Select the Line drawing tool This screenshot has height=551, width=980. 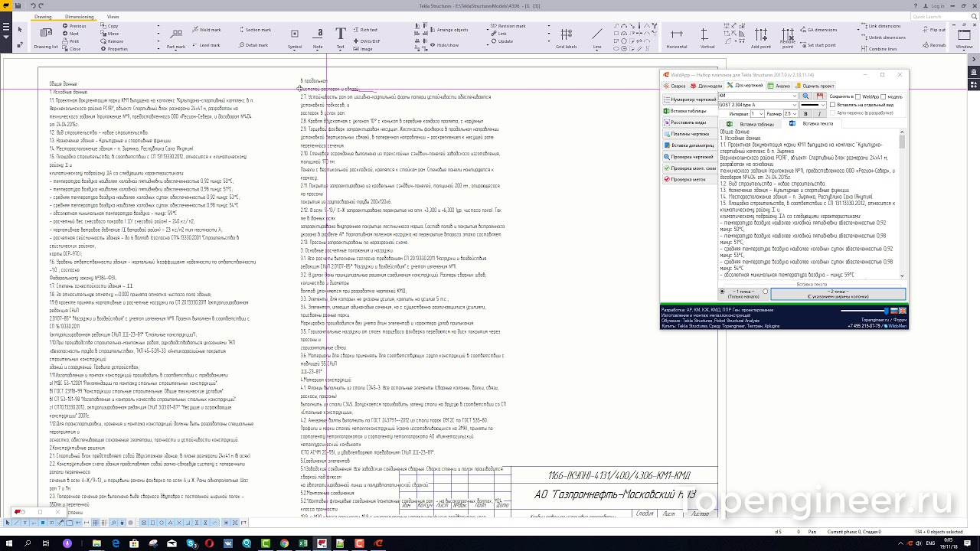pos(597,38)
